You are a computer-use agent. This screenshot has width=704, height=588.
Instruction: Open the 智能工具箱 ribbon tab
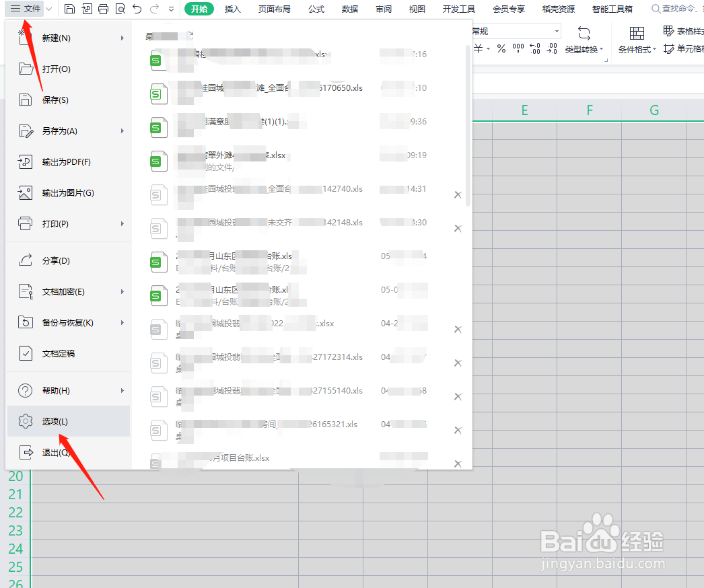[612, 9]
